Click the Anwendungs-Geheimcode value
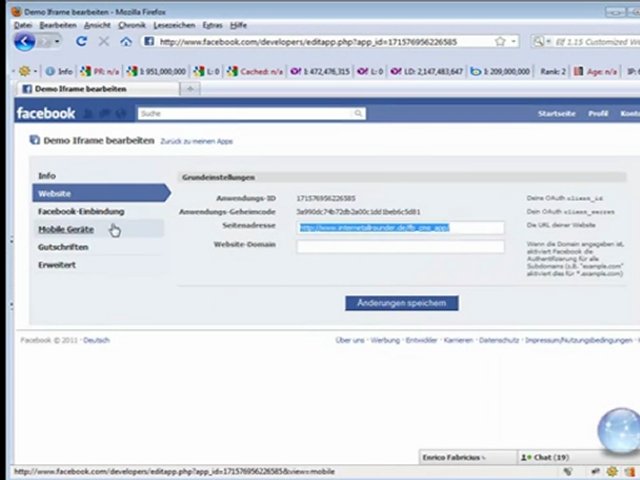The image size is (640, 480). [358, 212]
